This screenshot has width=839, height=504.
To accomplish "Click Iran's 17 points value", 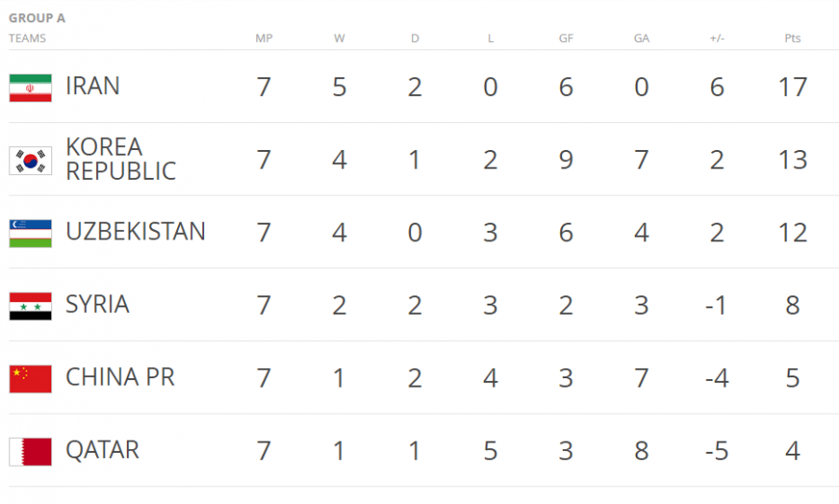I will [x=792, y=88].
